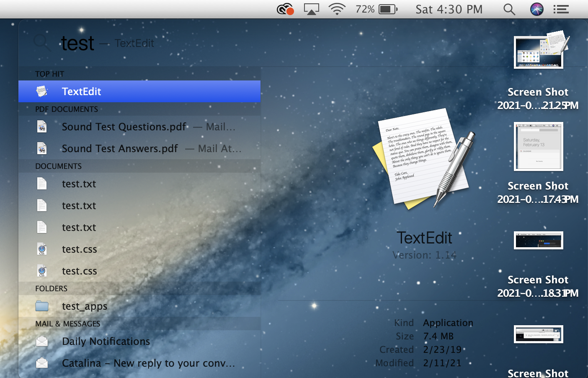Click the 'Screen Shot 2021-0…21.25 PM' file label

click(538, 98)
